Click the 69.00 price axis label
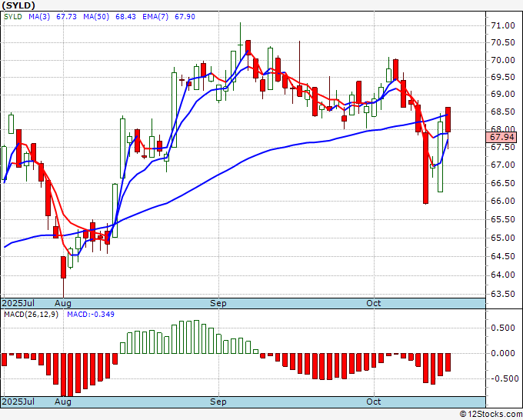This screenshot has width=523, height=420. (x=503, y=95)
